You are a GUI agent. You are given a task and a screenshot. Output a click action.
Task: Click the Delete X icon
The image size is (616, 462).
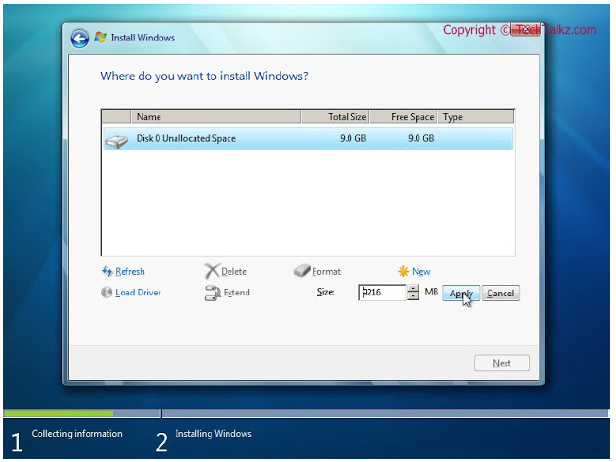212,271
